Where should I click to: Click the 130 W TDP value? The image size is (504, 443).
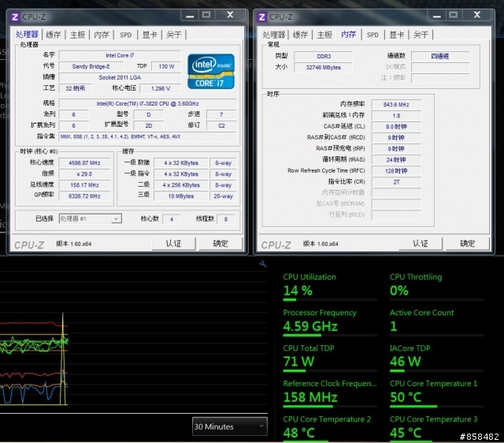pyautogui.click(x=166, y=66)
